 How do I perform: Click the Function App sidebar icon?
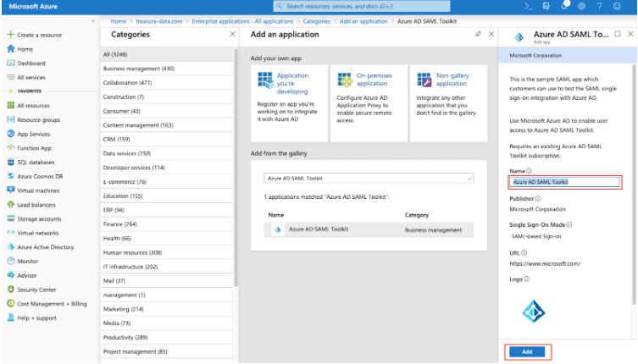pyautogui.click(x=9, y=147)
